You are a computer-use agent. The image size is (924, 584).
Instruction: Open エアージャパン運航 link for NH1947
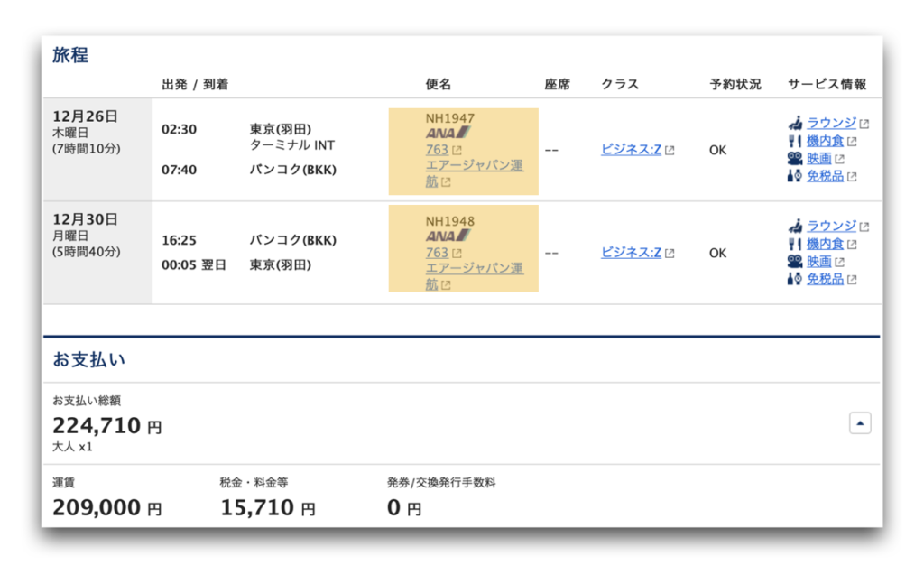point(474,173)
